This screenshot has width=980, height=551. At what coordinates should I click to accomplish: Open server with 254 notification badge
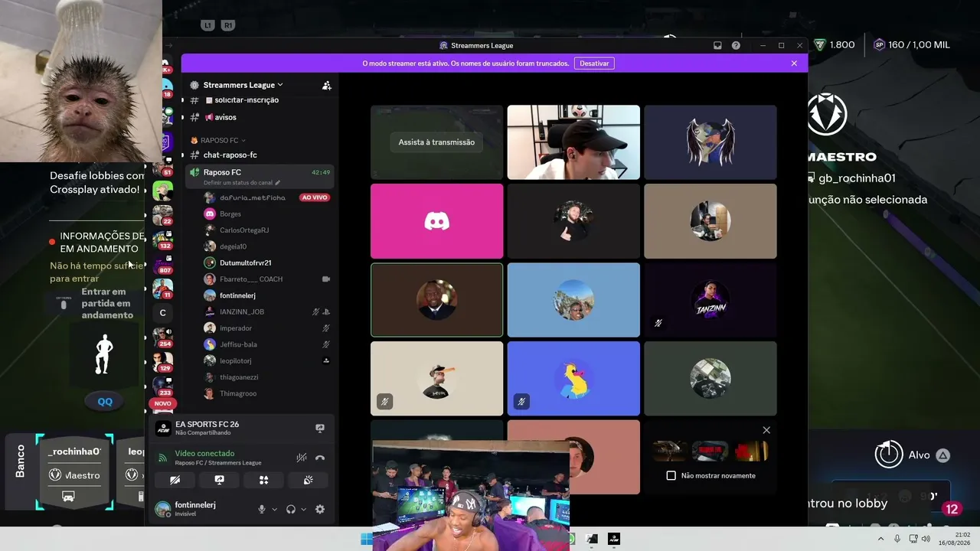click(162, 337)
